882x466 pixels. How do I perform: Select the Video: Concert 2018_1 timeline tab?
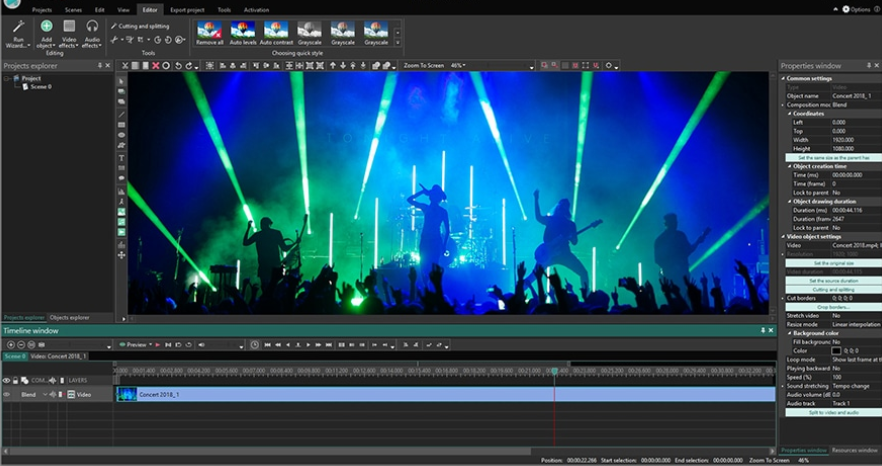click(58, 356)
